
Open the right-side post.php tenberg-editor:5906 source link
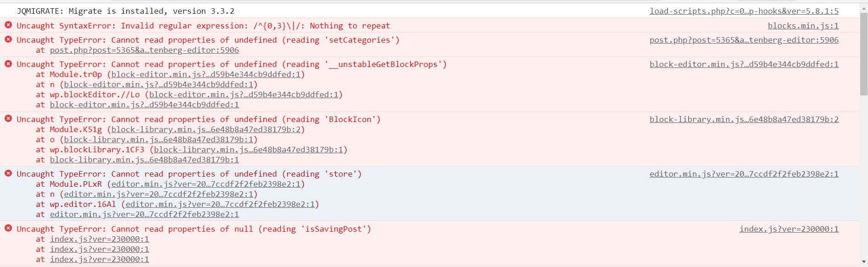tap(744, 40)
